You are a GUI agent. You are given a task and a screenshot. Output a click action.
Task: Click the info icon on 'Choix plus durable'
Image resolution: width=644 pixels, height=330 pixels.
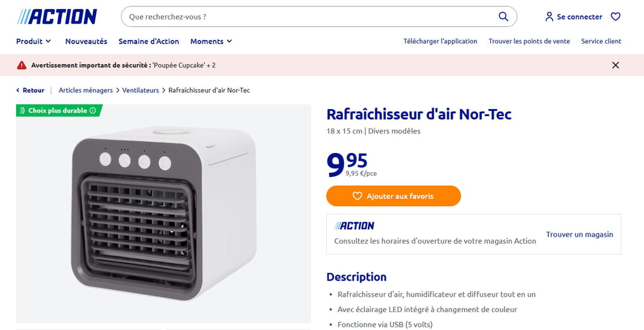click(x=93, y=110)
